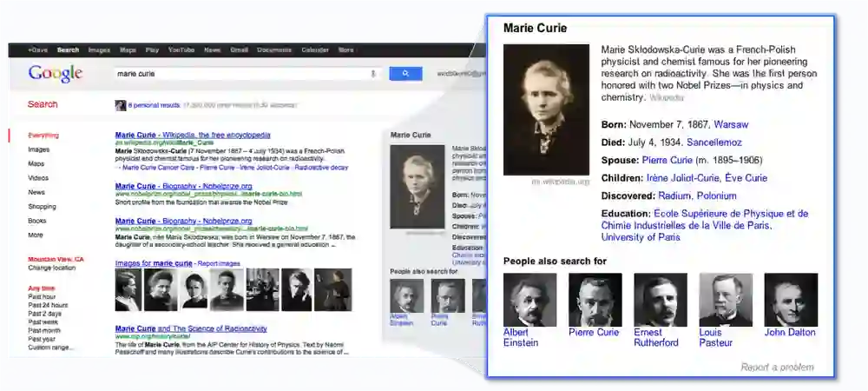Open first Marie Curie Biography Nobelprize.org result
This screenshot has width=868, height=391.
[x=184, y=186]
